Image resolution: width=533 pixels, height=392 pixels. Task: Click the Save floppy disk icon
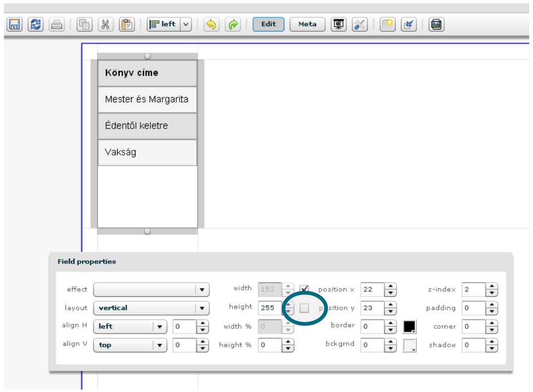coord(14,24)
